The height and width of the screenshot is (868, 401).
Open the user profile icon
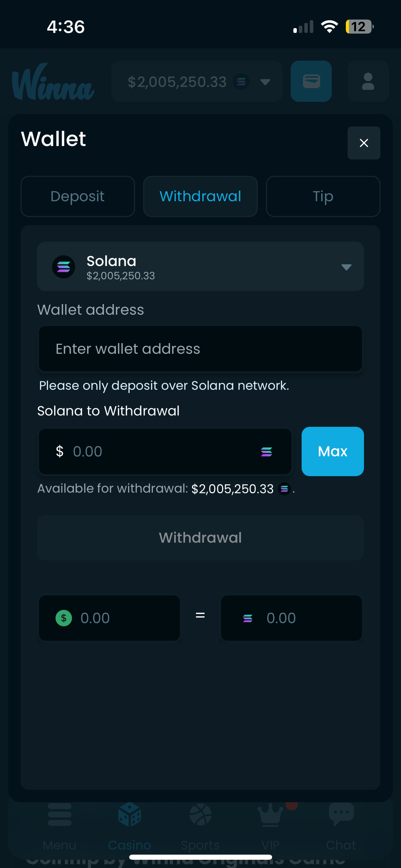(x=368, y=82)
